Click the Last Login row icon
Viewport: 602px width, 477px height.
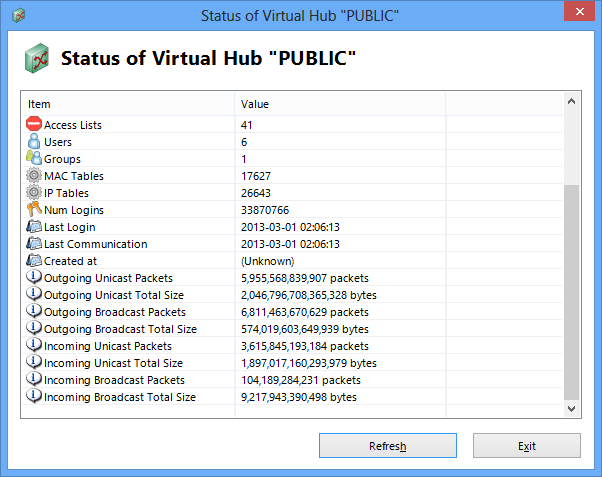(34, 226)
